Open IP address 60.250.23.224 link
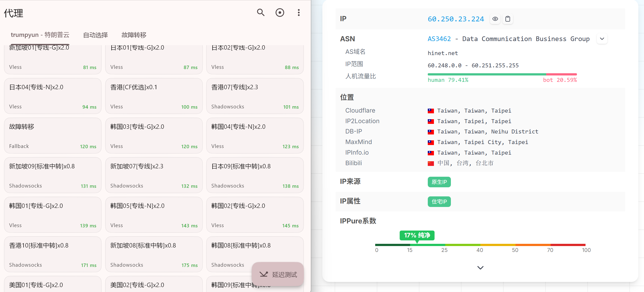 pyautogui.click(x=456, y=19)
